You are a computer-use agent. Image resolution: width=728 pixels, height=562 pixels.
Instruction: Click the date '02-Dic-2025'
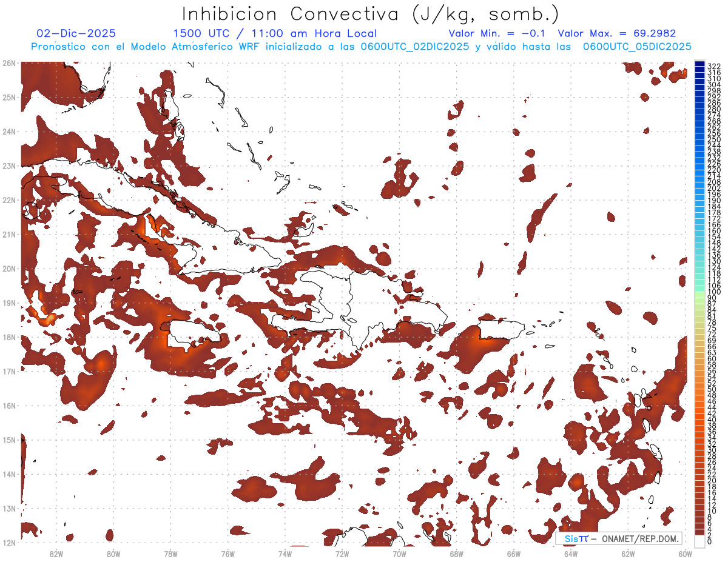(x=76, y=33)
